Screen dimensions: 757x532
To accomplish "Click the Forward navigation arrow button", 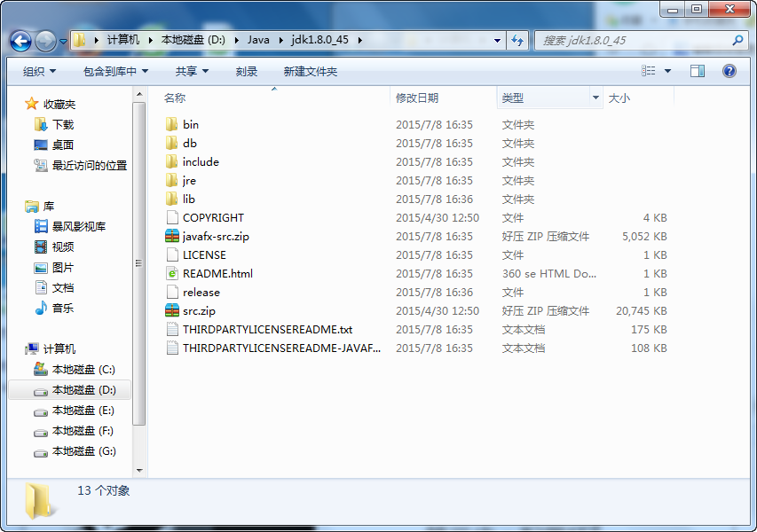I will point(46,41).
